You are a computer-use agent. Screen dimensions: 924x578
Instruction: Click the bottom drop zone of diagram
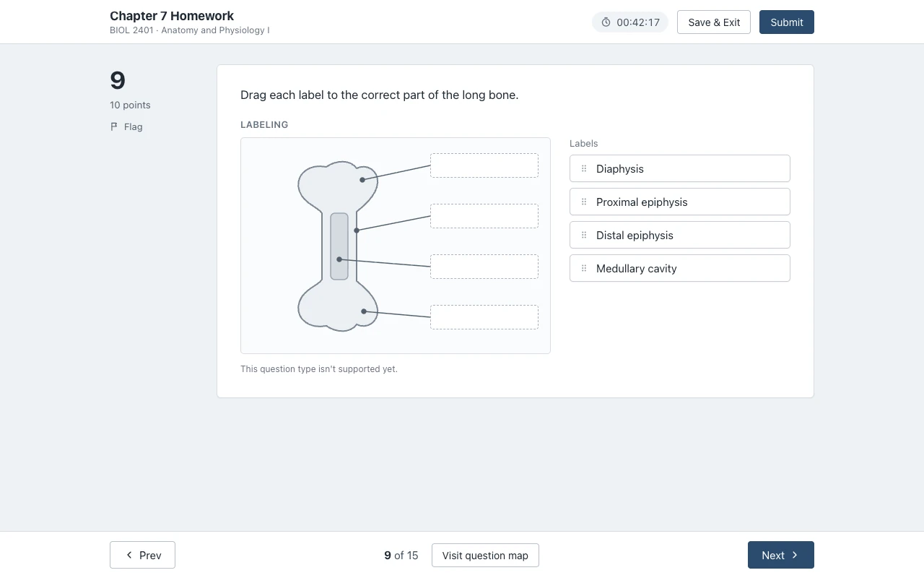click(484, 317)
